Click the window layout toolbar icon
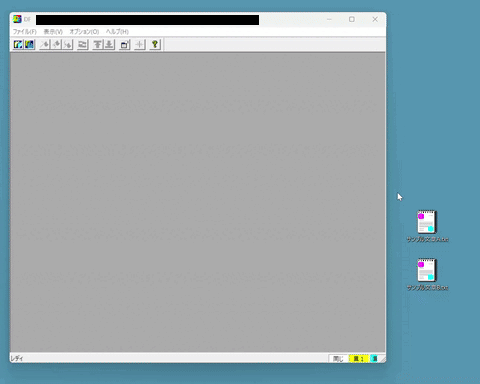 124,44
